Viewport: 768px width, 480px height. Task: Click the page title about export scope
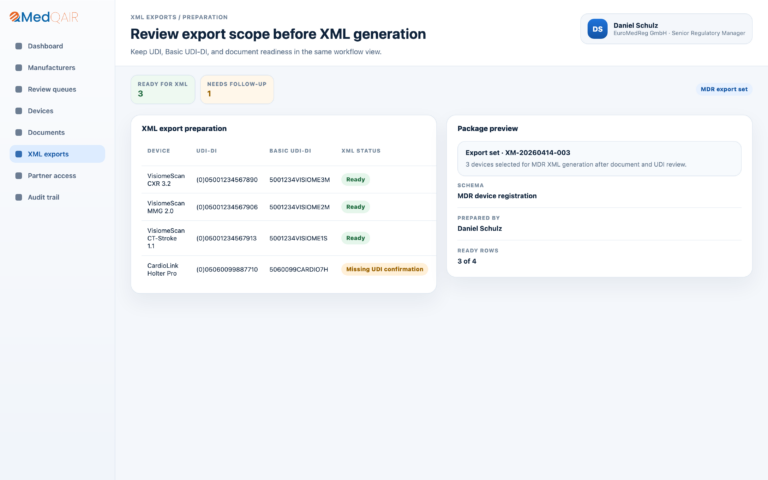(278, 34)
